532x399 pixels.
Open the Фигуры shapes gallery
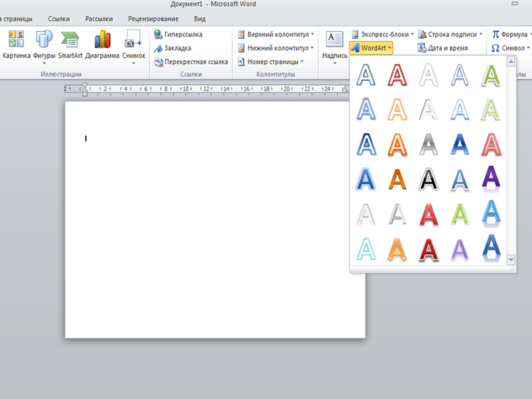[44, 45]
